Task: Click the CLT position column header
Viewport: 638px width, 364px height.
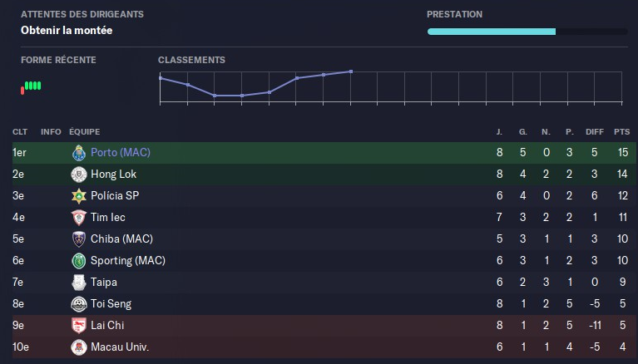Action: pyautogui.click(x=20, y=131)
